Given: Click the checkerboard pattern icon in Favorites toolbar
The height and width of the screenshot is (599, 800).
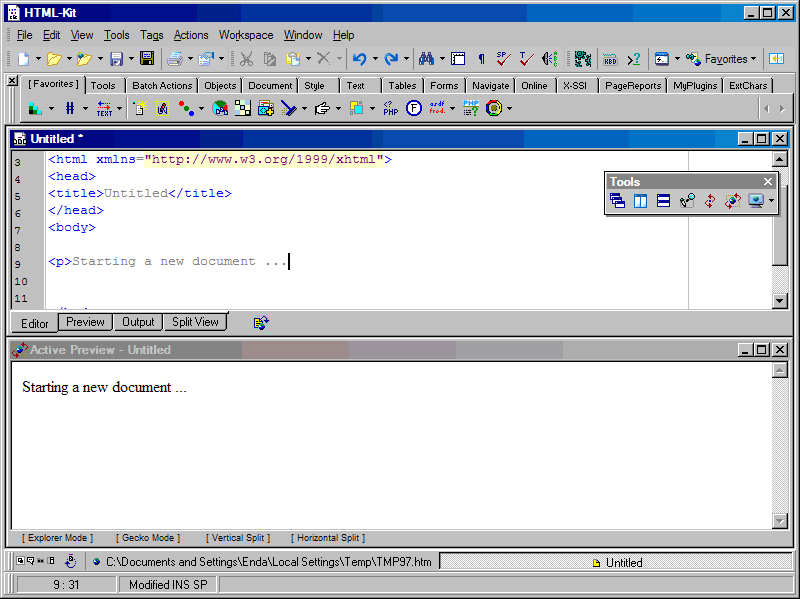Looking at the screenshot, I should pyautogui.click(x=243, y=108).
